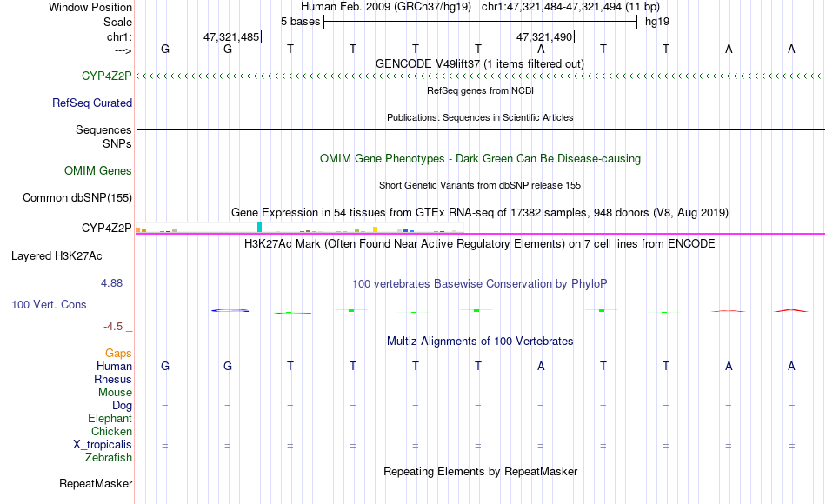Open Publications: Sequences in Scientific Articles title
Viewport: 826px width, 504px height.
click(480, 117)
